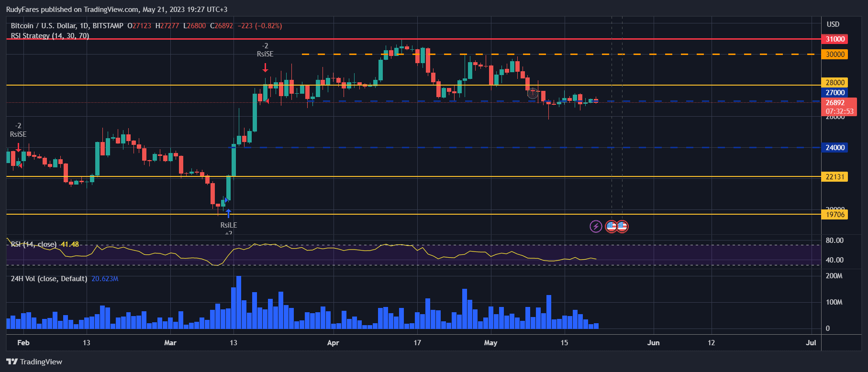This screenshot has width=868, height=372.
Task: Click the yellow 28000 price label
Action: (835, 83)
